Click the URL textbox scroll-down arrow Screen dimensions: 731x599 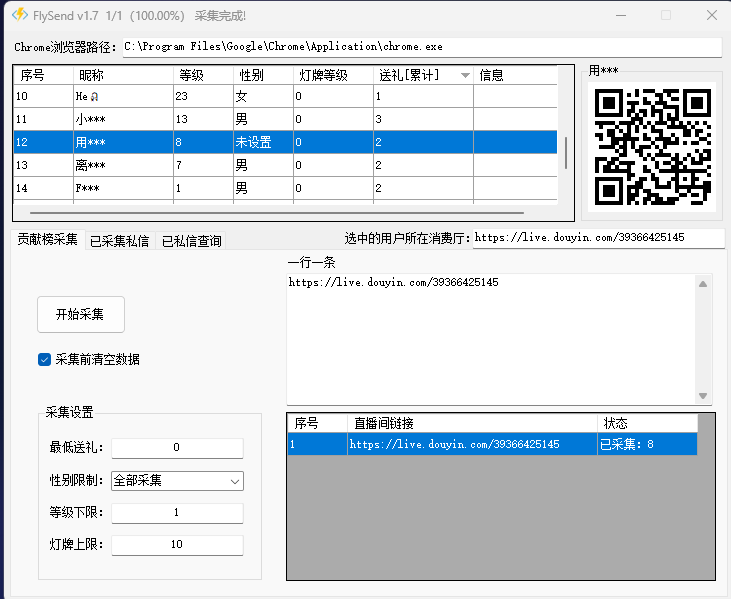click(704, 396)
